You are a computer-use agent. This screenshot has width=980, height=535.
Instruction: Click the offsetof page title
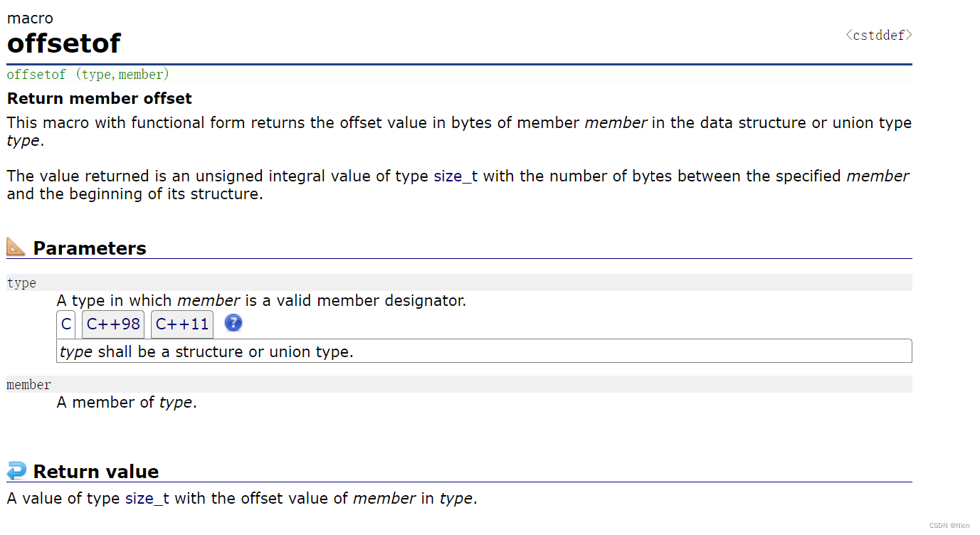click(64, 43)
